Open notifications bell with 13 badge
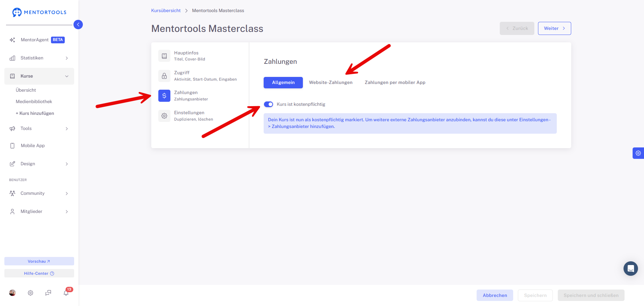Image resolution: width=644 pixels, height=306 pixels. point(66,292)
